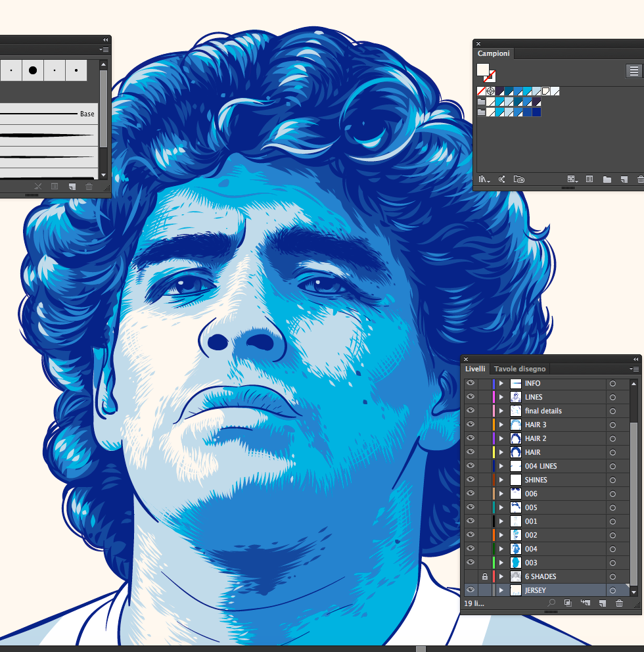Select the cyan swatch in top row
644x652 pixels.
[x=527, y=91]
